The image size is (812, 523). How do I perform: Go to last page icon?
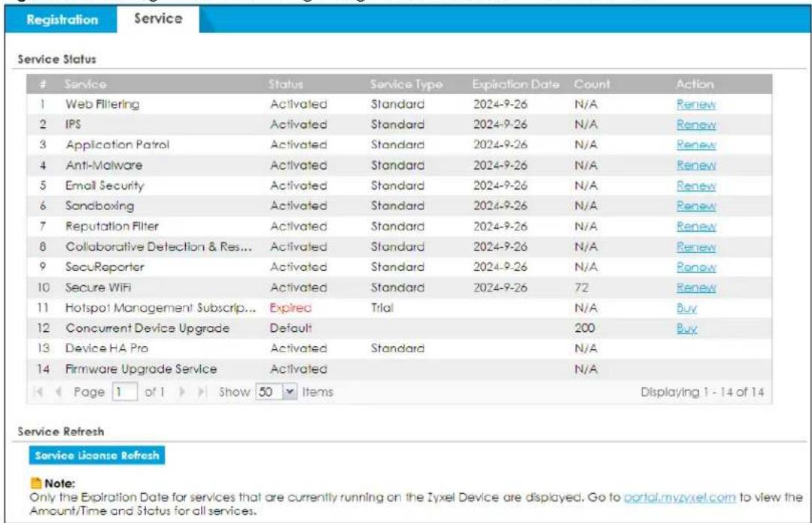point(202,392)
